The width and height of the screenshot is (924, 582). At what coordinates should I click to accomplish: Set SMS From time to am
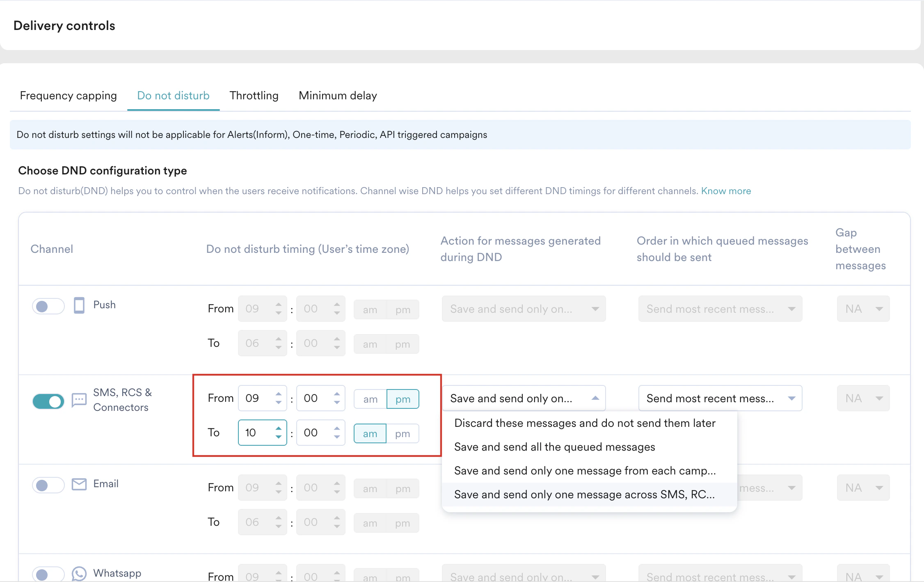pos(370,399)
